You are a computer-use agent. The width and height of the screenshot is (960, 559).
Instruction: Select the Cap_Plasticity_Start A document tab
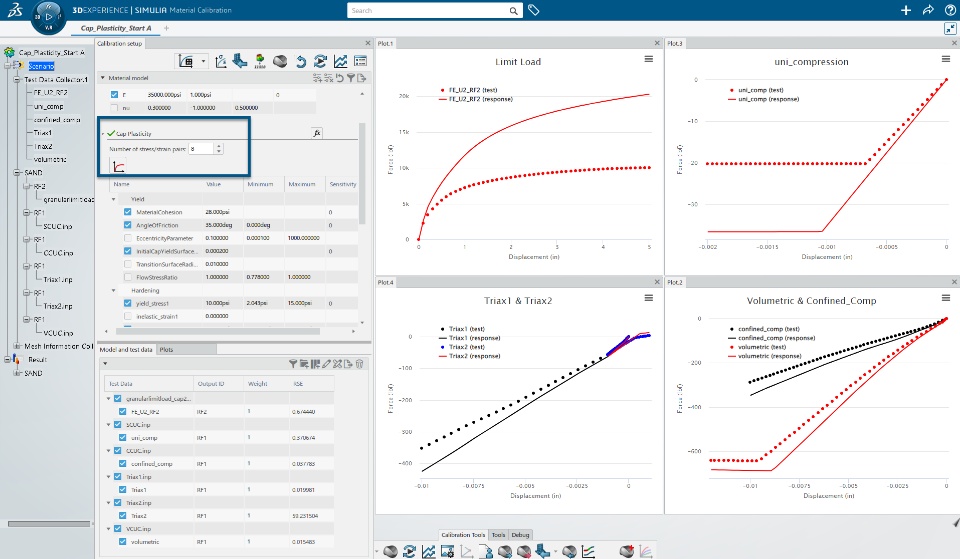116,28
